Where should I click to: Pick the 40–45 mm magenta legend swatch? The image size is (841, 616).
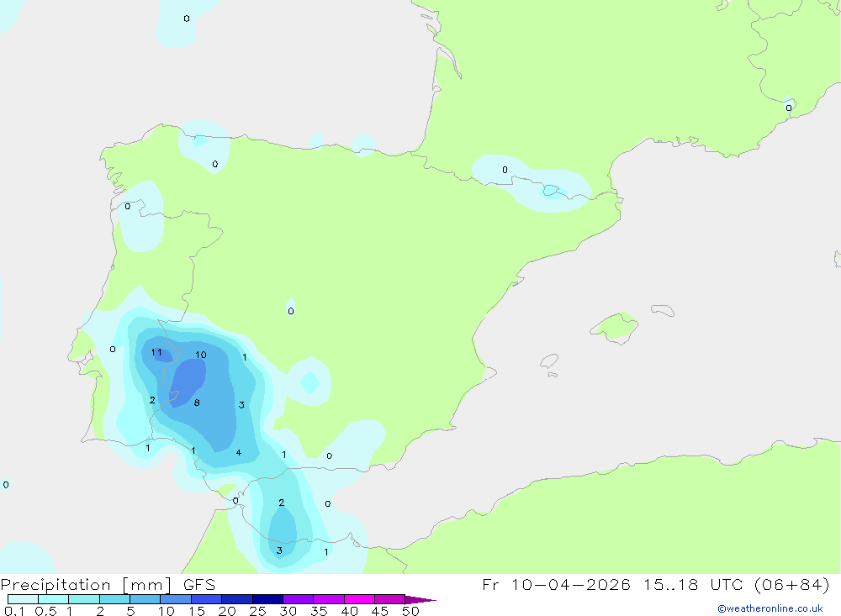pyautogui.click(x=359, y=599)
